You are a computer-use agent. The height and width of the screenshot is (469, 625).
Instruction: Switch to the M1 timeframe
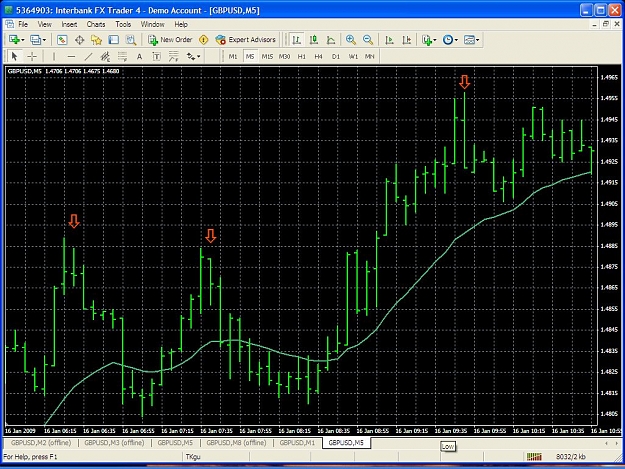pyautogui.click(x=233, y=57)
